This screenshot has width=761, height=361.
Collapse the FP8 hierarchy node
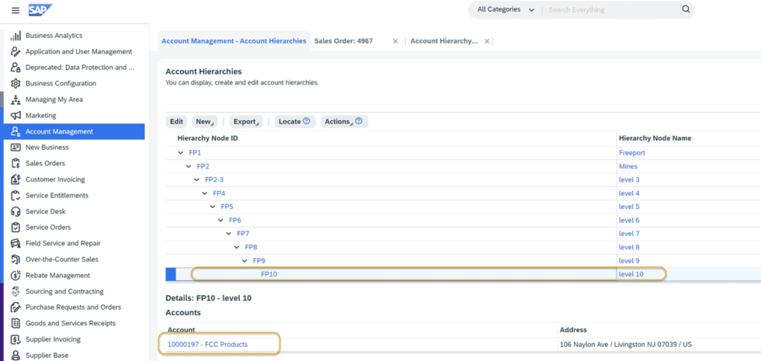pyautogui.click(x=237, y=247)
